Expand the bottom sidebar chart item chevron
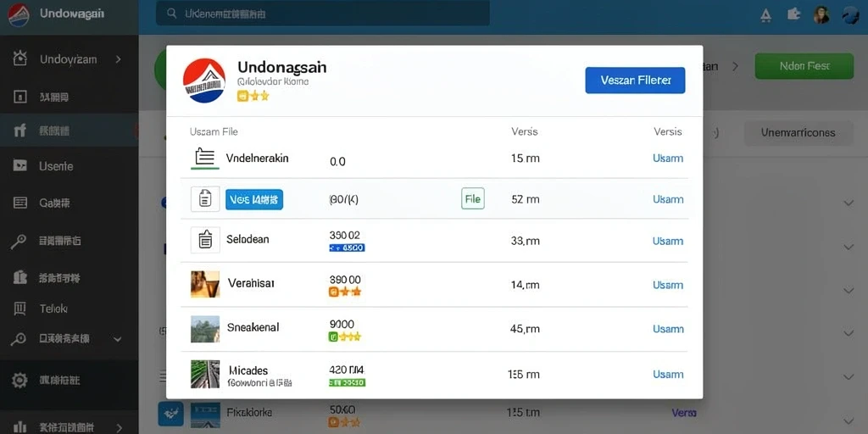 (x=119, y=427)
